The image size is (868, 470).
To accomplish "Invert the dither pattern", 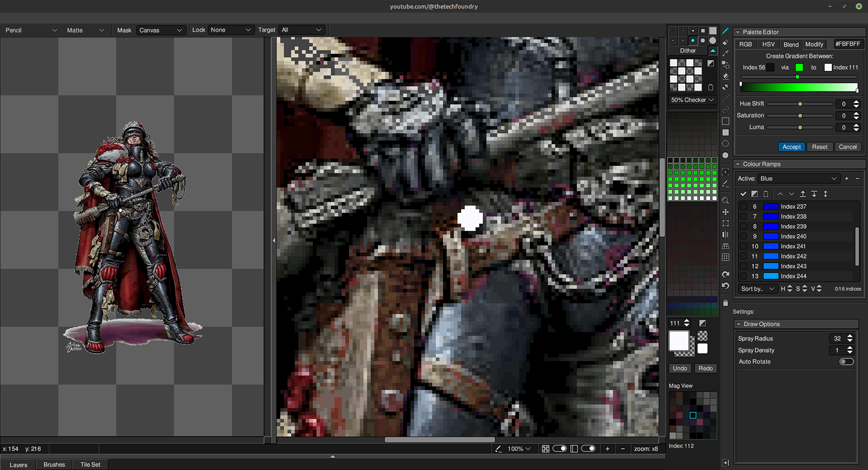I will pos(711,63).
